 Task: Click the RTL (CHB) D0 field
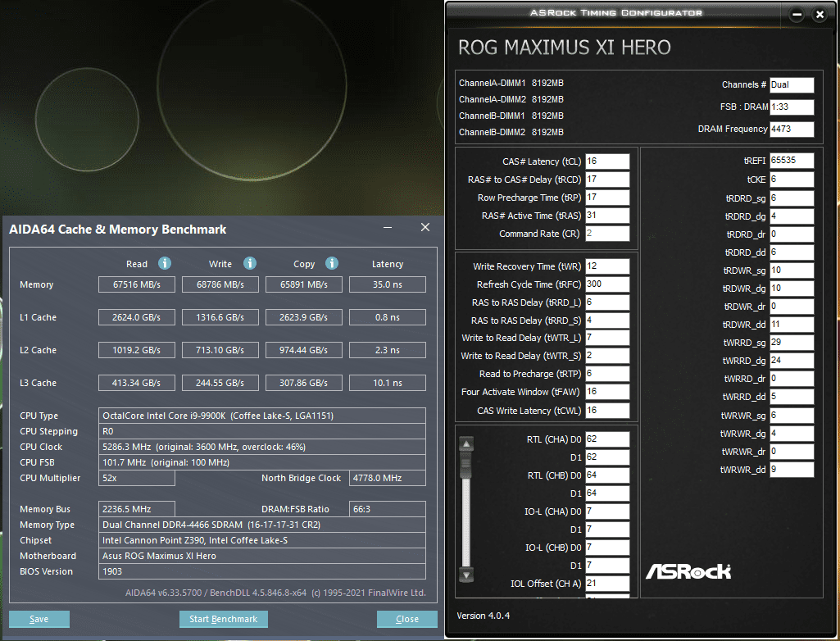pyautogui.click(x=607, y=475)
